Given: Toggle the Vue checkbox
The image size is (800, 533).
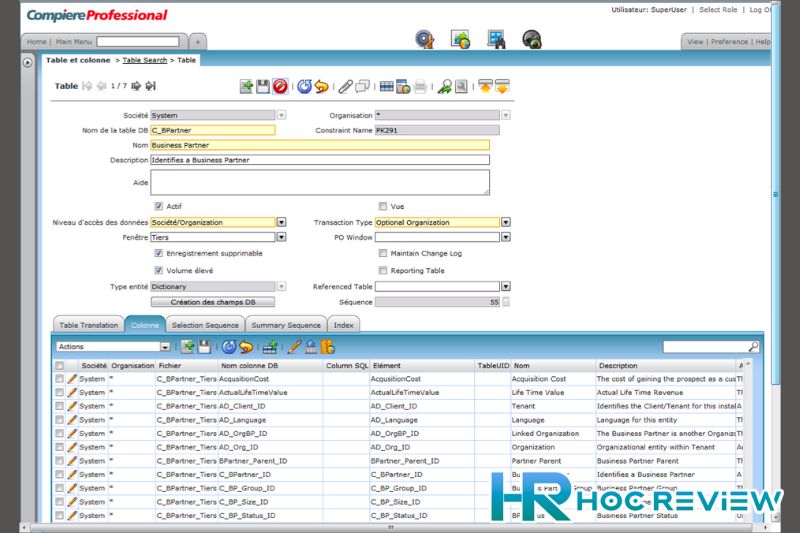Looking at the screenshot, I should [383, 206].
